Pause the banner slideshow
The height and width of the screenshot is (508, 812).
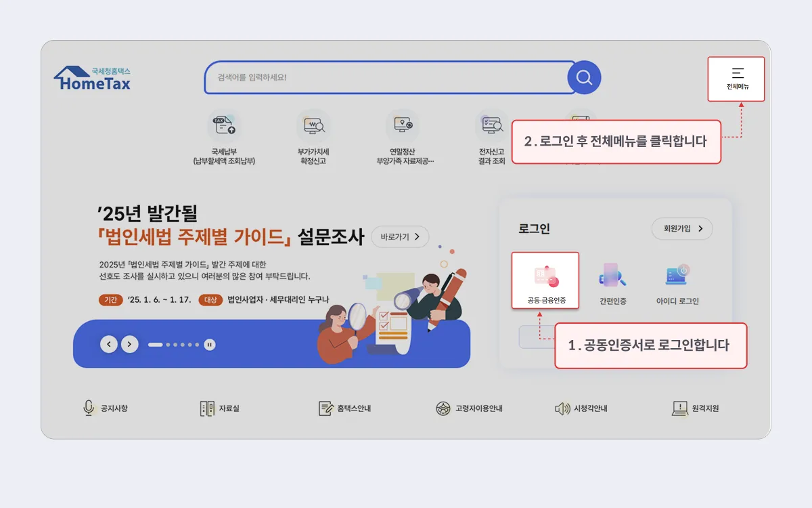point(210,345)
